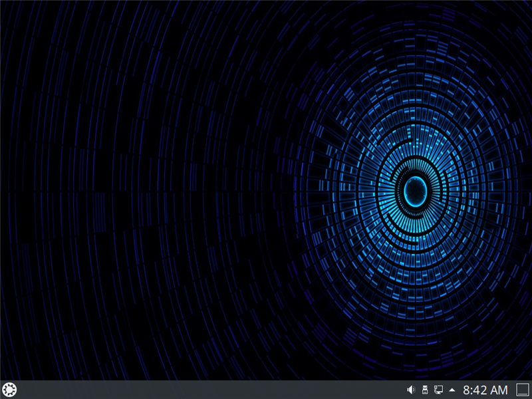
Task: Open the Kubuntu application launcher
Action: tap(9, 390)
